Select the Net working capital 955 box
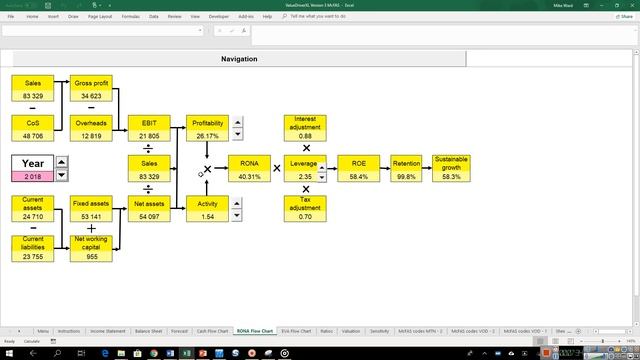The height and width of the screenshot is (360, 640). point(91,248)
